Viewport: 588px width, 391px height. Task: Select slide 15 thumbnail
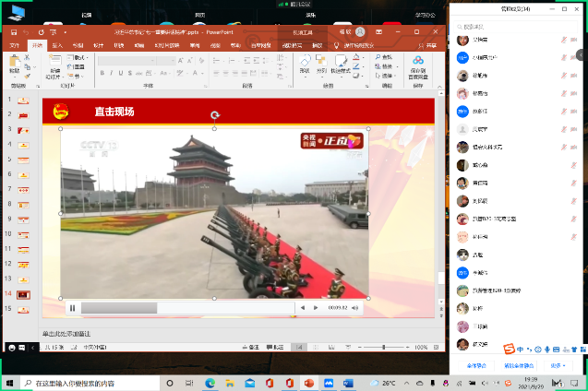tap(23, 310)
